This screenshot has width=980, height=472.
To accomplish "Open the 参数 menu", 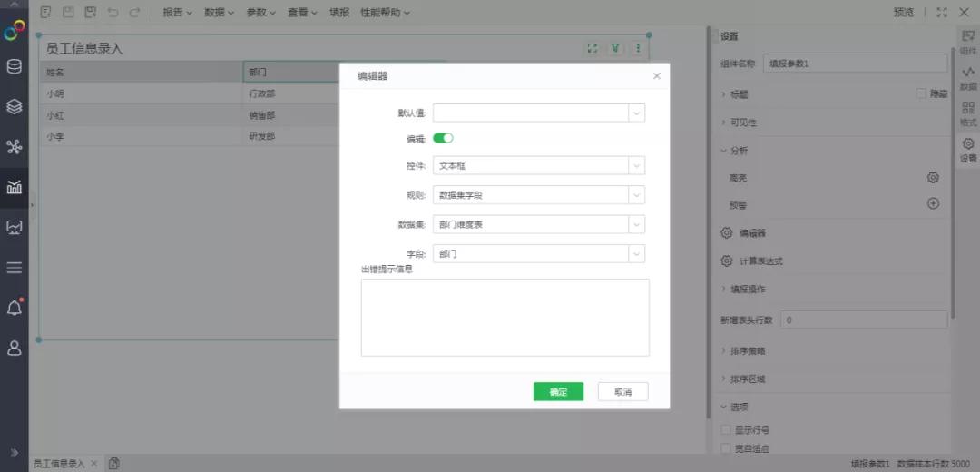I will 261,12.
